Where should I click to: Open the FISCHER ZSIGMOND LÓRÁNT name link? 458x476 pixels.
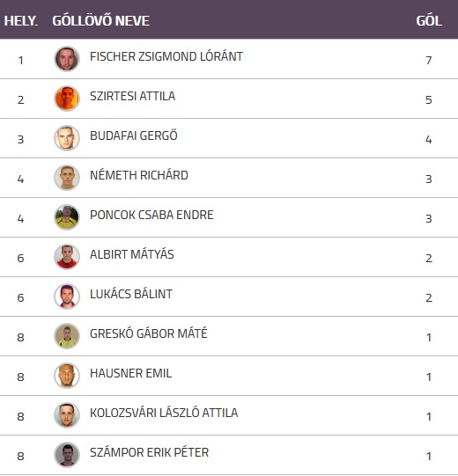tap(166, 56)
